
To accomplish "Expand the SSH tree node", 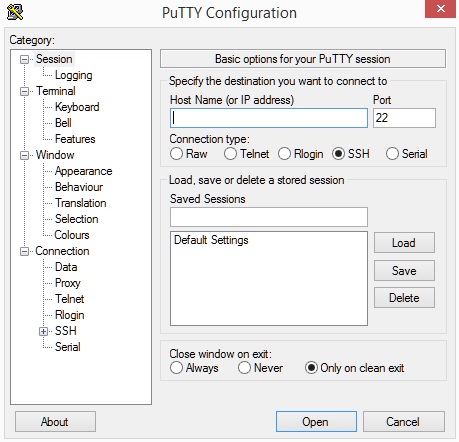I will point(43,331).
